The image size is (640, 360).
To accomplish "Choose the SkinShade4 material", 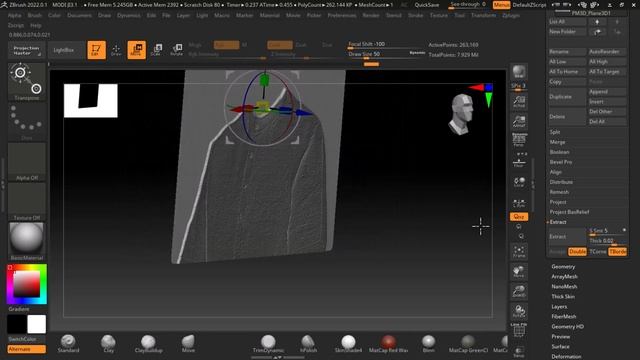I will pyautogui.click(x=348, y=344).
